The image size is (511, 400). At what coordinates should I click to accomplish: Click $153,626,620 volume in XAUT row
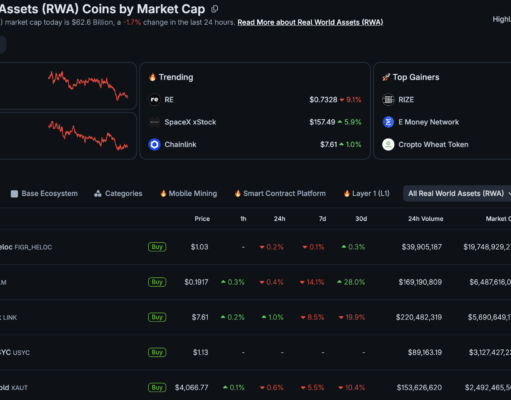[419, 387]
